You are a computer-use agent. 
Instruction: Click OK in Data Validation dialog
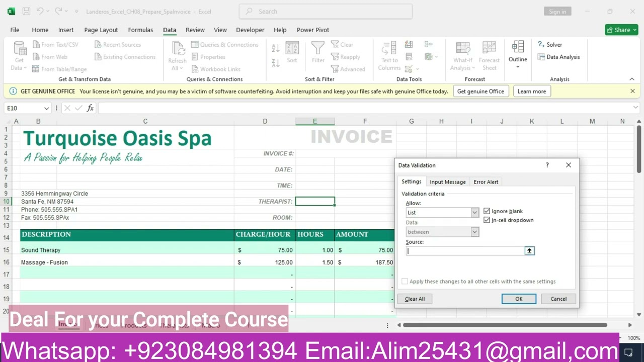pos(519,299)
